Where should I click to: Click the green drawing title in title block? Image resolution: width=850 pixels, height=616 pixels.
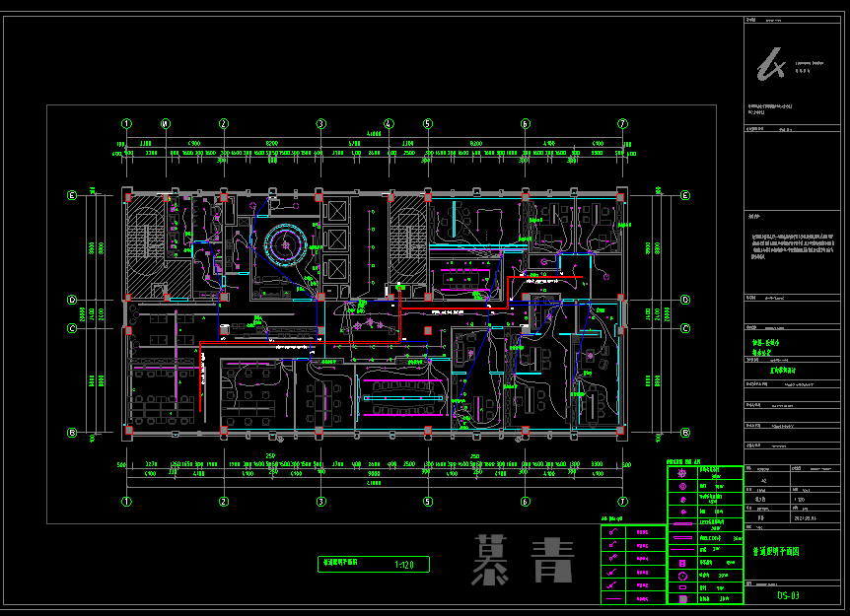(776, 553)
